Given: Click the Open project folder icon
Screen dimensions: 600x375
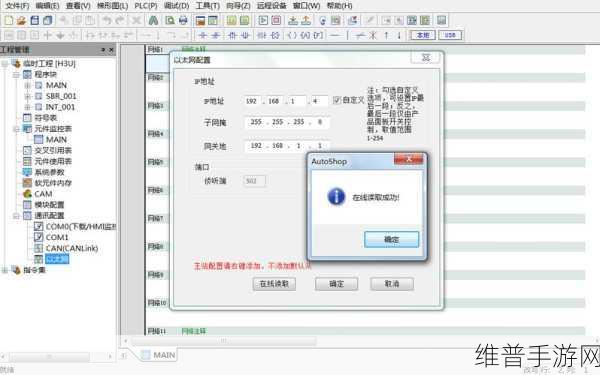Looking at the screenshot, I should pyautogui.click(x=21, y=20).
